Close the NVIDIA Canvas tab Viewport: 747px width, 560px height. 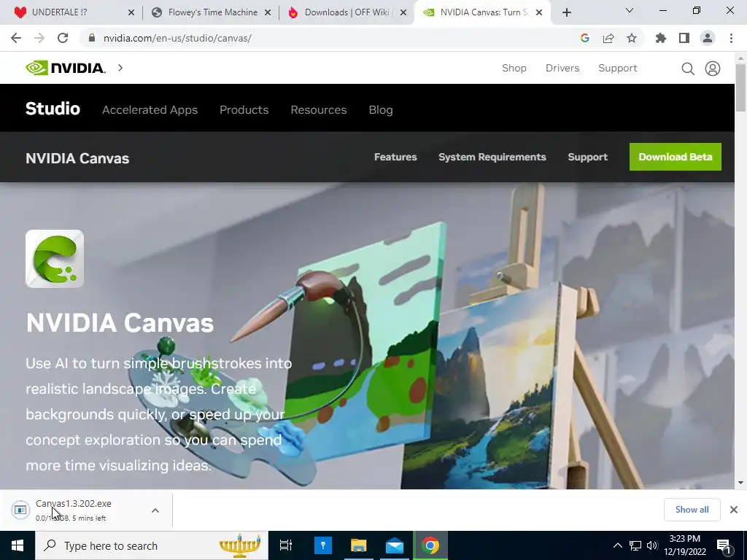(539, 13)
